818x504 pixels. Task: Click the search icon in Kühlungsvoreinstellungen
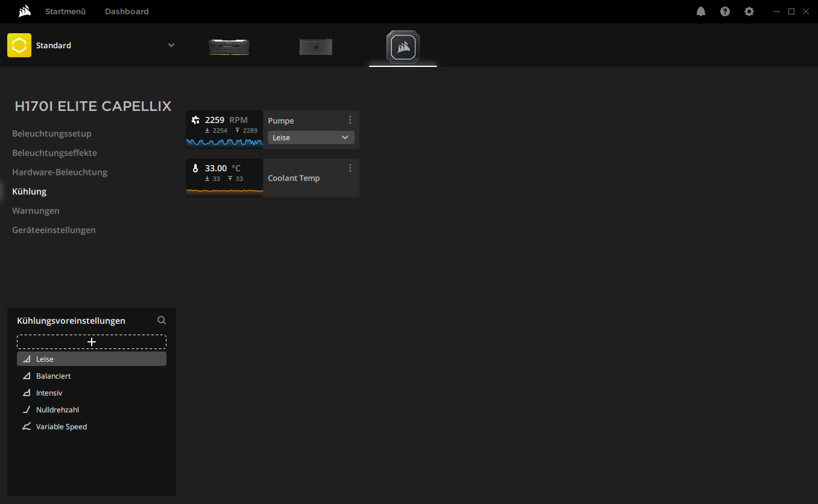point(162,321)
